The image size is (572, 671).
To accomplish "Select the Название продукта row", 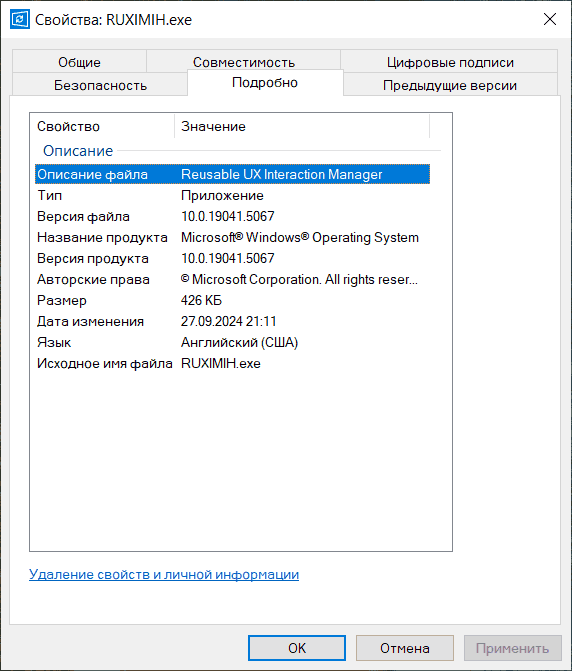I will [232, 237].
